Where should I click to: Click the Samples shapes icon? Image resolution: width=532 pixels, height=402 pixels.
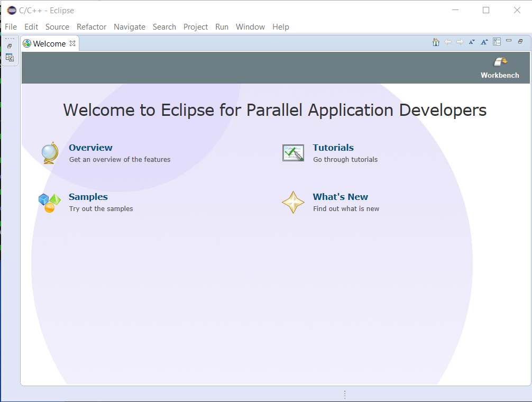[49, 202]
